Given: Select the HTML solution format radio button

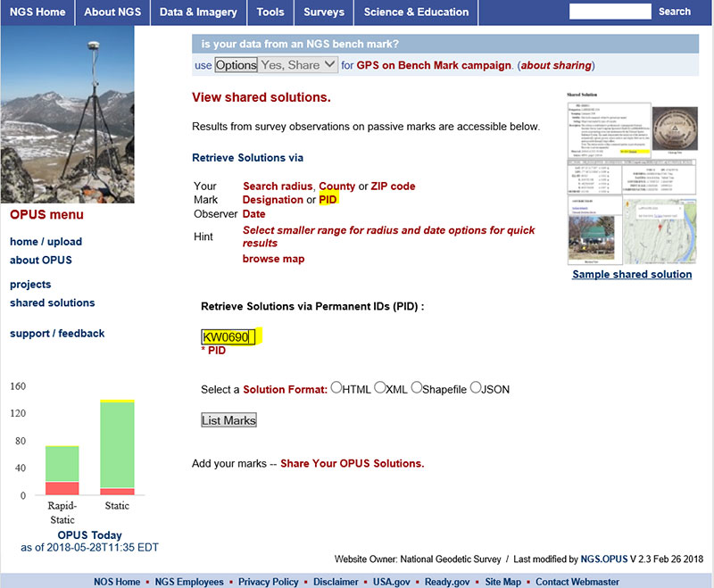Looking at the screenshot, I should pyautogui.click(x=336, y=388).
